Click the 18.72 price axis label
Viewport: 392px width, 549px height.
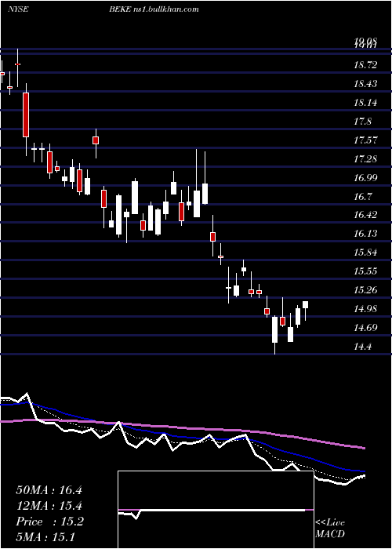tap(366, 65)
